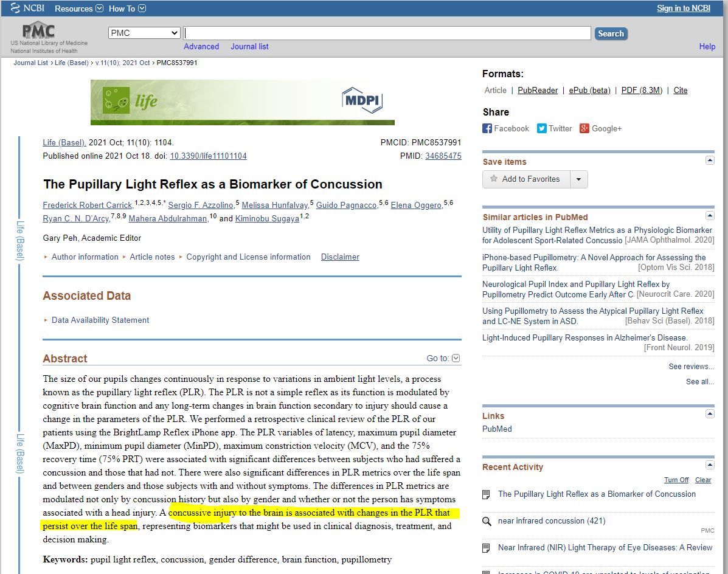Open the DOI 10.3390/life11101104 link
This screenshot has width=728, height=574.
point(208,156)
